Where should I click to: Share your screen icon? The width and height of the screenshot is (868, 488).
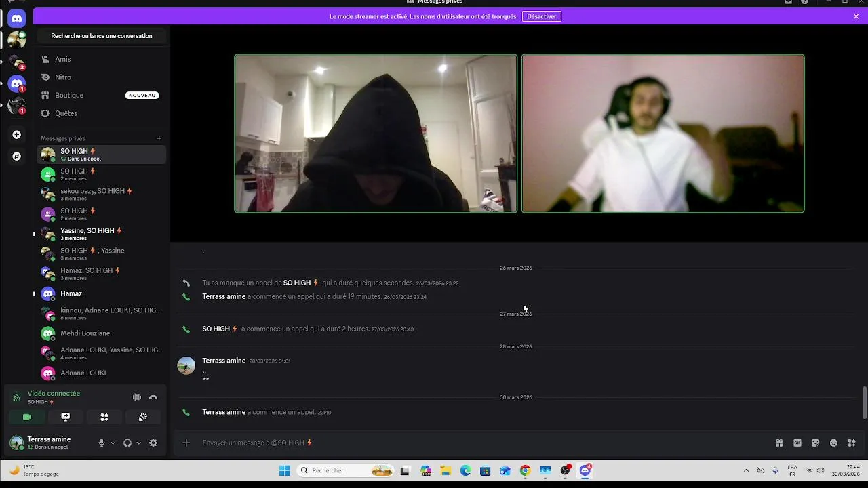point(66,417)
